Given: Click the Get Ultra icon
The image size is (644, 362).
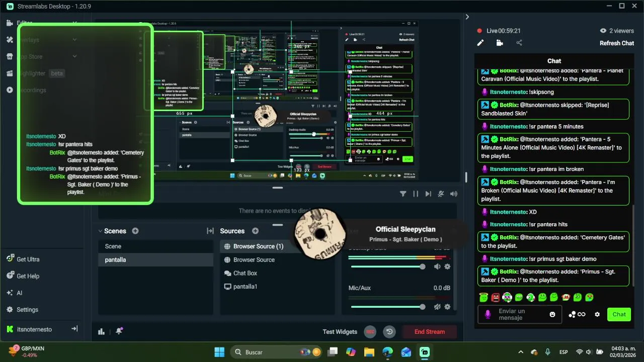Looking at the screenshot, I should tap(10, 259).
